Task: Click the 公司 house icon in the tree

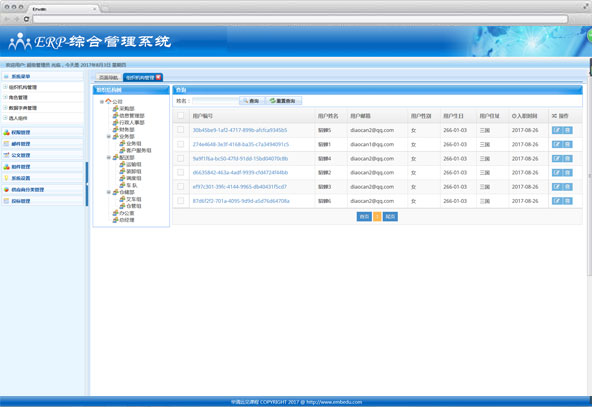Action: pyautogui.click(x=108, y=101)
